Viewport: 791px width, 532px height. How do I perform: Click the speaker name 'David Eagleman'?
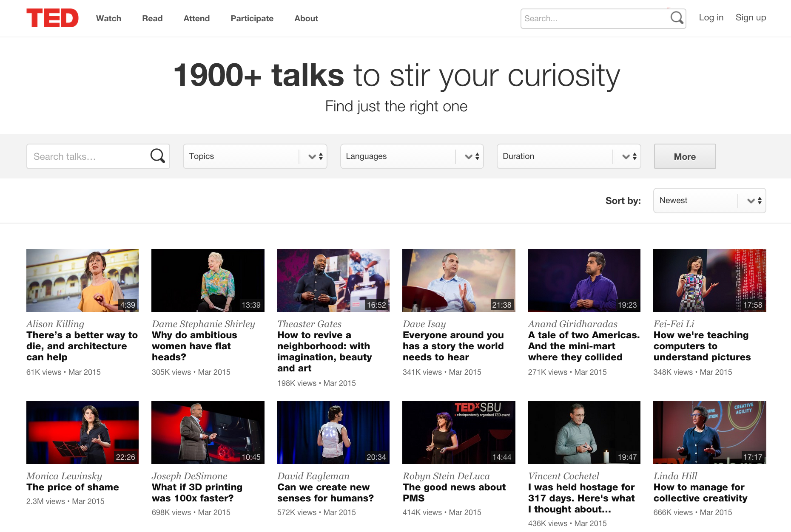(x=313, y=476)
